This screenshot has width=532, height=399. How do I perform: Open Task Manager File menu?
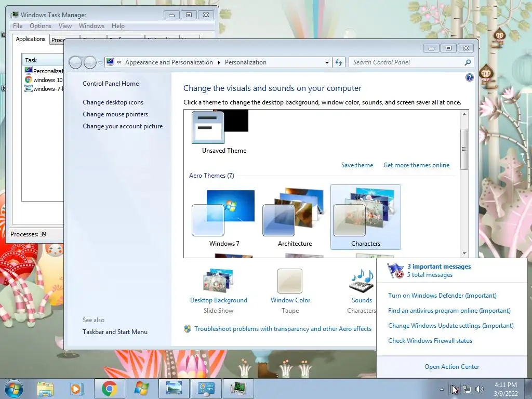coord(18,26)
